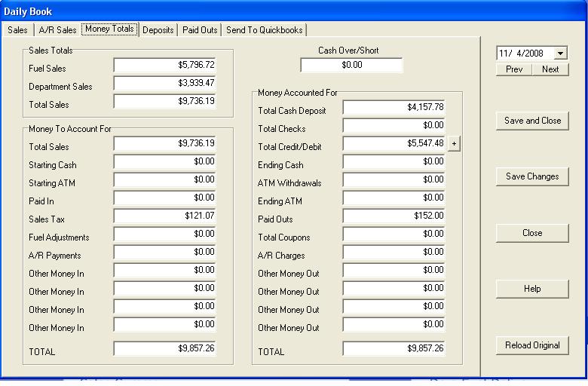
Task: Click the Reload Original button
Action: tap(532, 345)
